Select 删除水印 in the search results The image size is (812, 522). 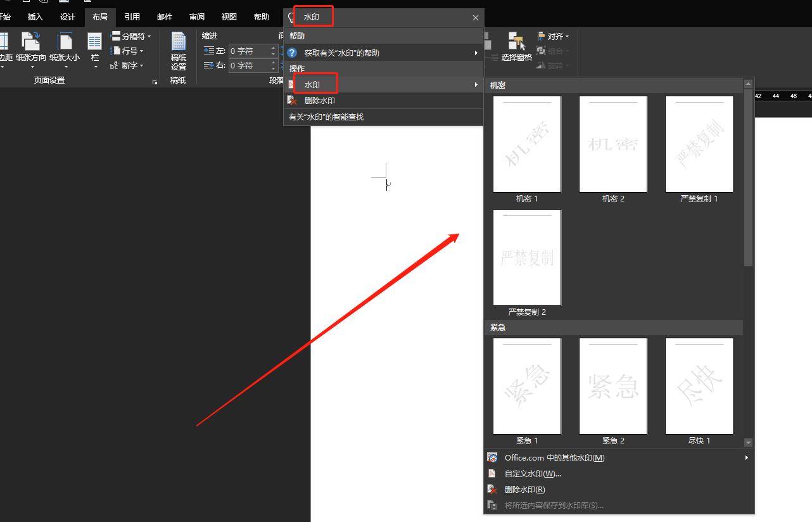[383, 100]
